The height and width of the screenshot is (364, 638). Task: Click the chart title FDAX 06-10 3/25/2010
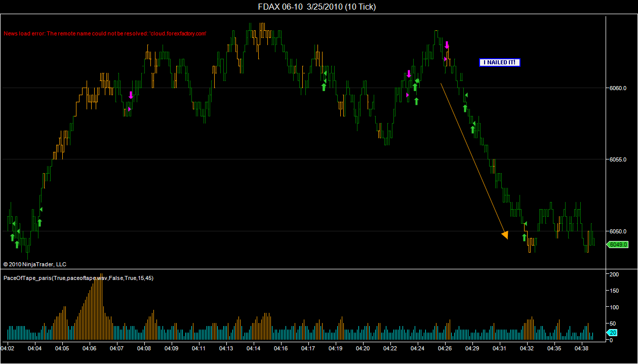tap(317, 7)
